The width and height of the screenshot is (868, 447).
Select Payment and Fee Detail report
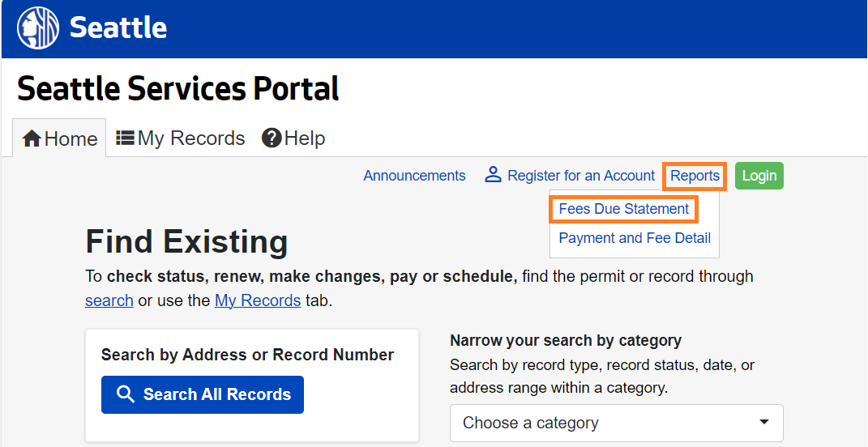635,238
